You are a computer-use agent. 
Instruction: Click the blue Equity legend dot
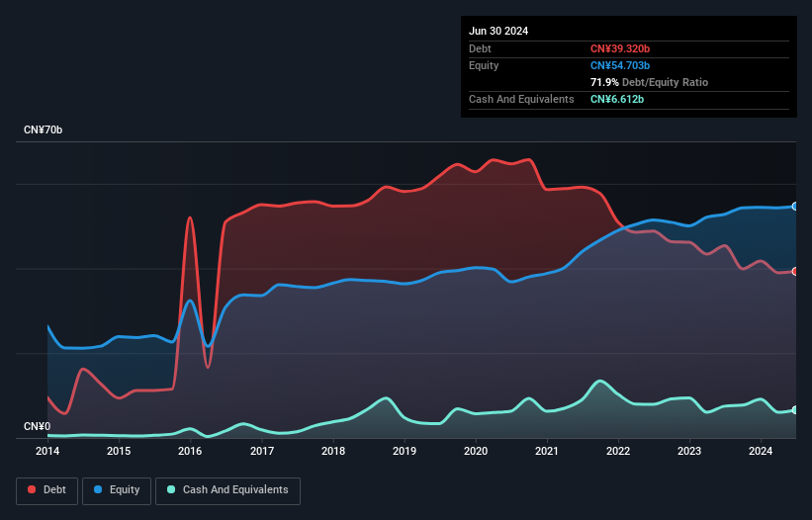[x=98, y=489]
